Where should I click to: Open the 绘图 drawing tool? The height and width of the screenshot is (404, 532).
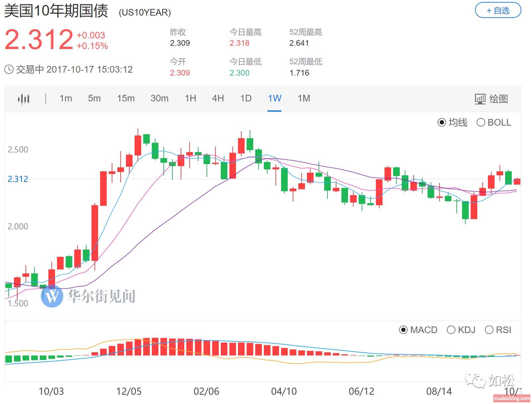(491, 99)
